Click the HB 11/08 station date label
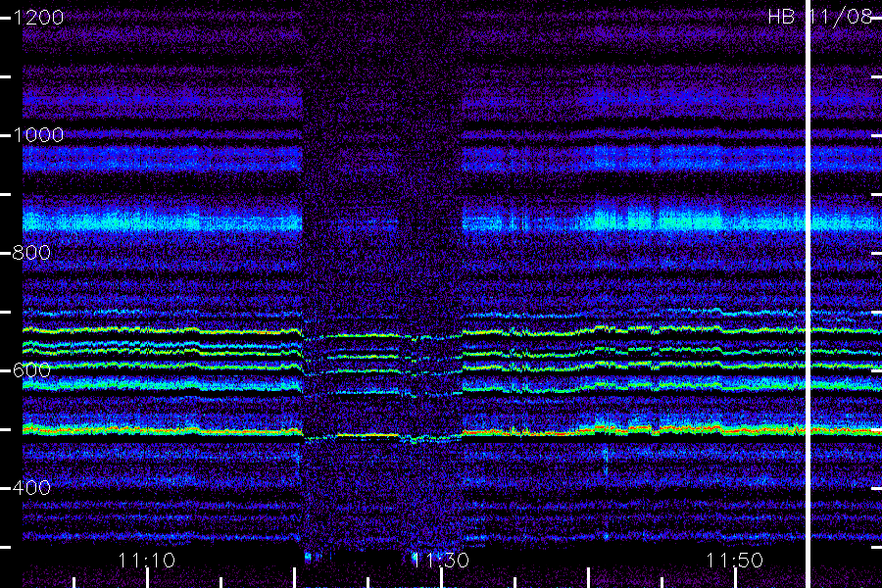This screenshot has height=588, width=882. 819,17
